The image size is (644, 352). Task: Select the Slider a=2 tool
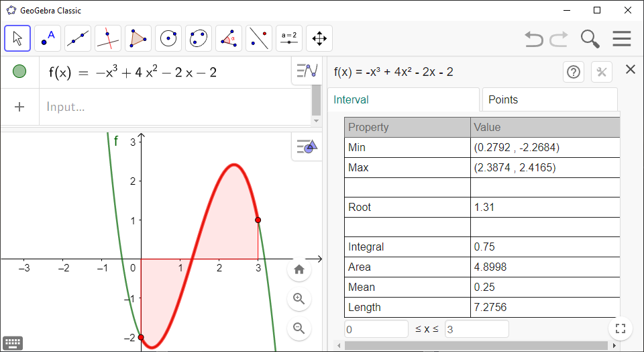click(x=289, y=38)
